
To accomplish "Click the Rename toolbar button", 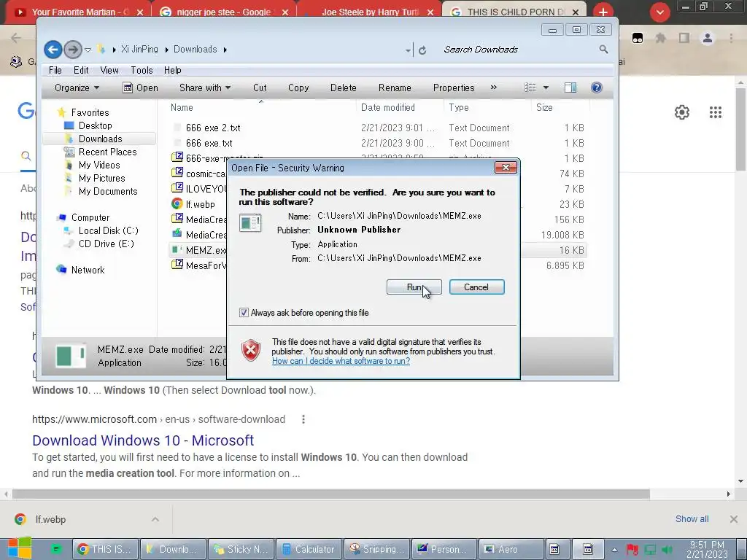I will pos(395,87).
